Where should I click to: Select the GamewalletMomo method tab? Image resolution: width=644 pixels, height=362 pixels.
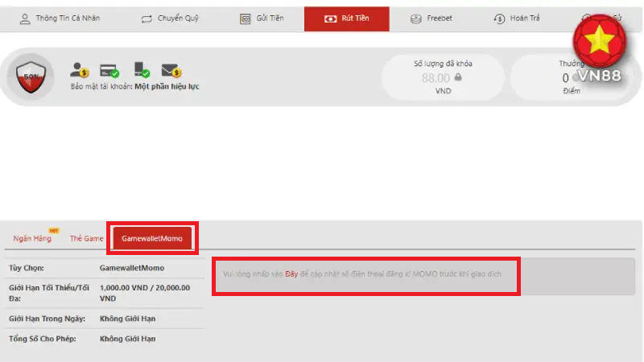pos(152,239)
